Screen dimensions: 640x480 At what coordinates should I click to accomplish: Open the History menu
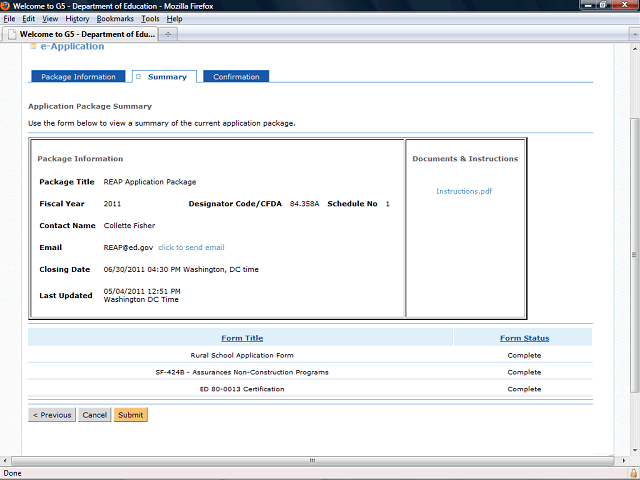pyautogui.click(x=77, y=19)
